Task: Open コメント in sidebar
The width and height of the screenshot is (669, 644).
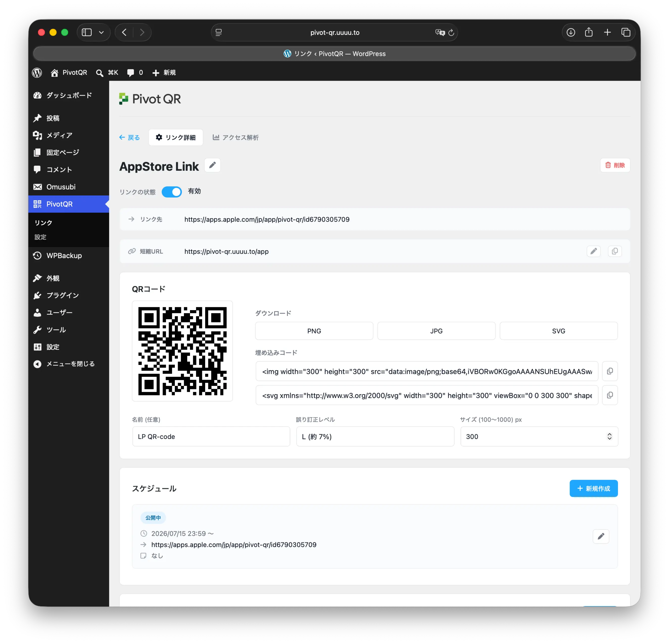Action: click(69, 170)
